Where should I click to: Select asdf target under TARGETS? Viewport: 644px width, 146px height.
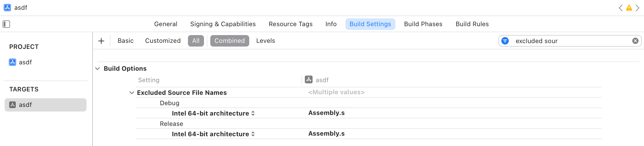[25, 105]
